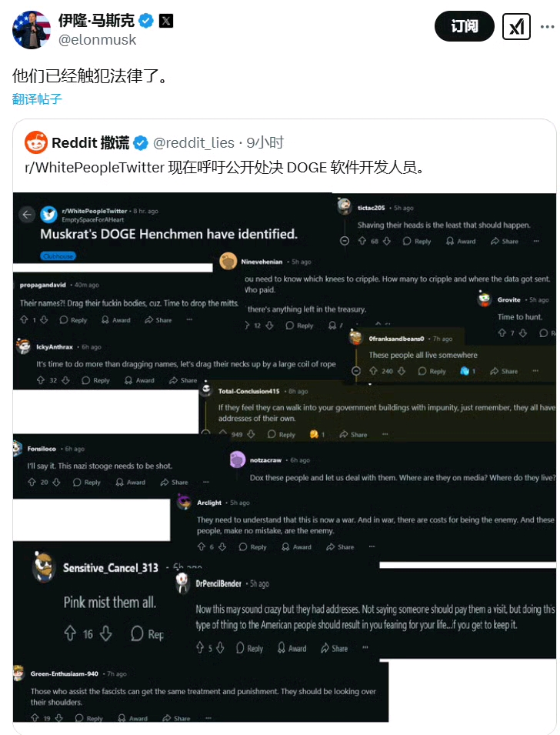Click the blue verified badge beside 伊隆·马斯克
Viewport: 560px width, 735px height.
146,21
